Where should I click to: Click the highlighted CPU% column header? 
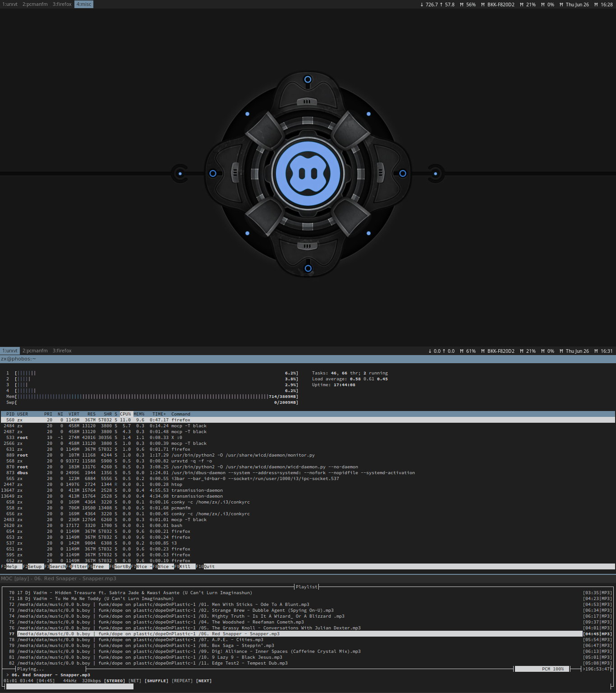(125, 414)
